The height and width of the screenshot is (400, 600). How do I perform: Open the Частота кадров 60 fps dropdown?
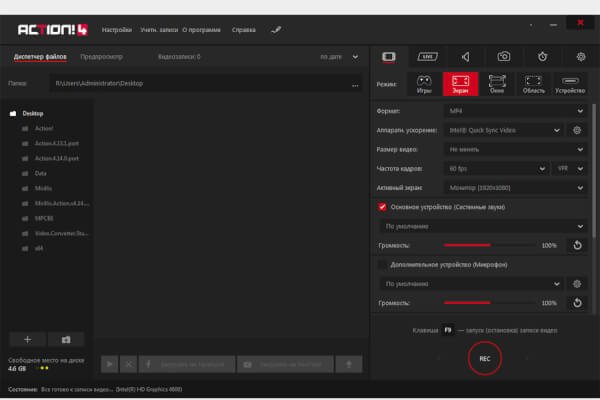(x=495, y=169)
